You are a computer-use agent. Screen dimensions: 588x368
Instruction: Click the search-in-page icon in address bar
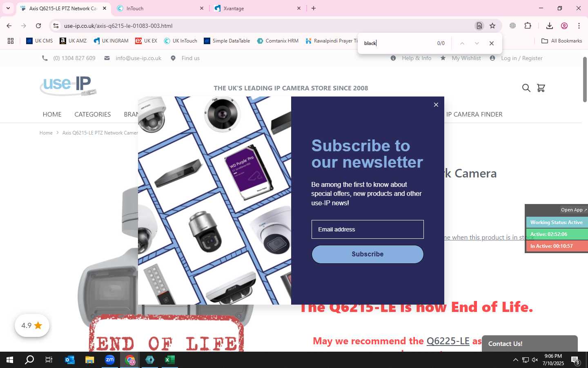(x=479, y=26)
